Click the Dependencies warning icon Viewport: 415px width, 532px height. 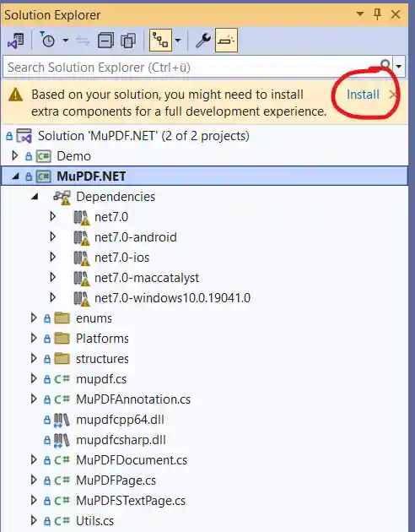tap(62, 198)
